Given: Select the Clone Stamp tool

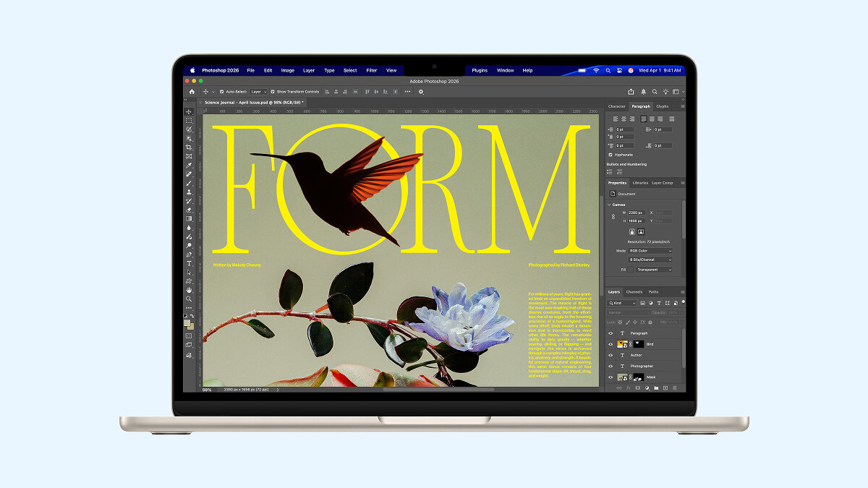Looking at the screenshot, I should [x=189, y=192].
